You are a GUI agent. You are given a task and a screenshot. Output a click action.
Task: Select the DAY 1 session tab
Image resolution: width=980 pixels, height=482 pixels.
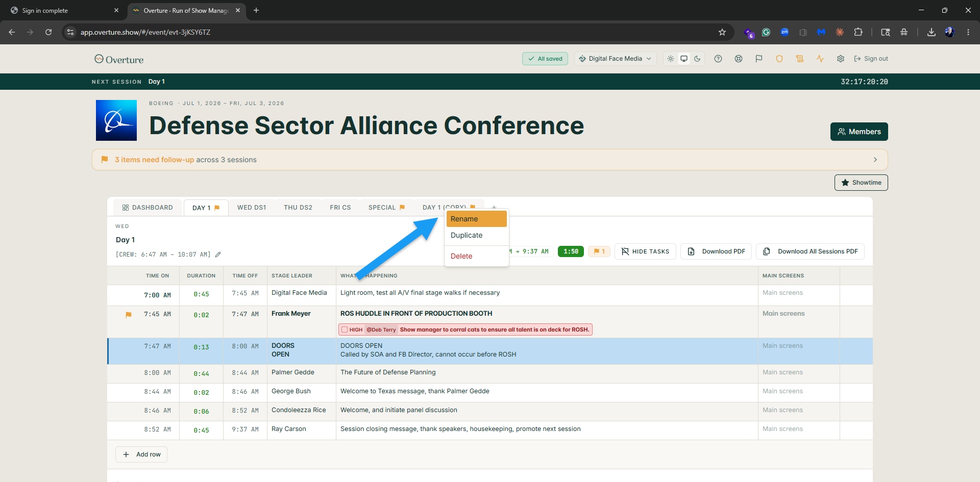point(206,208)
